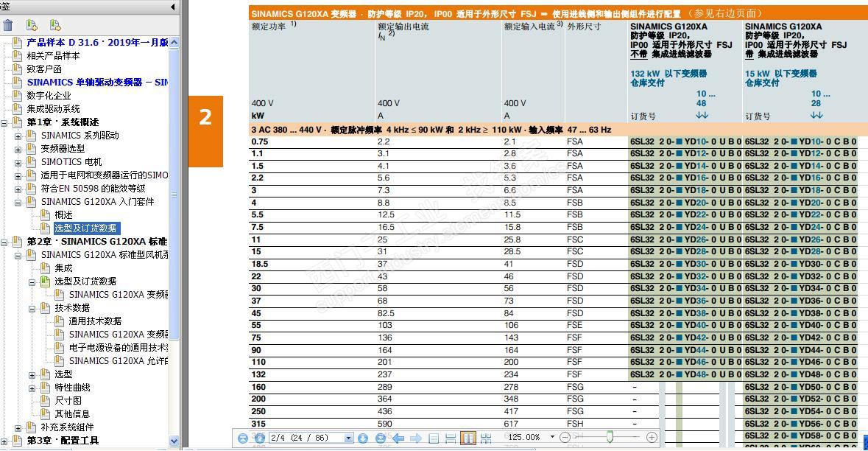This screenshot has width=868, height=451.
Task: Open the 通用技术数据 bookmark
Action: pos(95,321)
